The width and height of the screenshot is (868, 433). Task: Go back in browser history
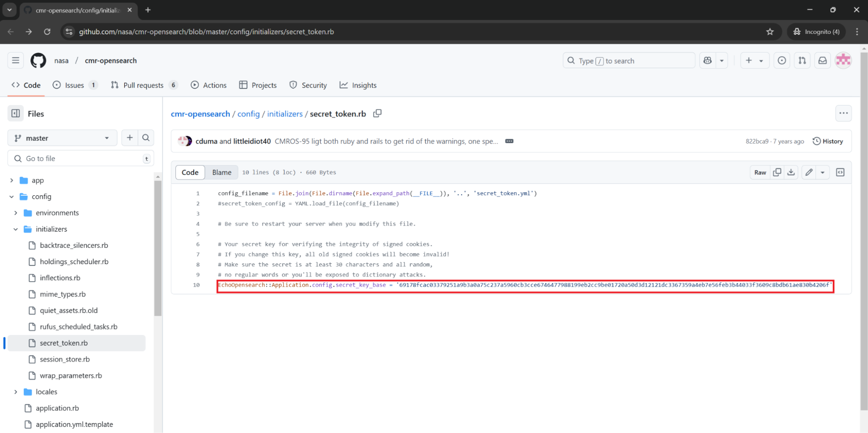point(11,32)
